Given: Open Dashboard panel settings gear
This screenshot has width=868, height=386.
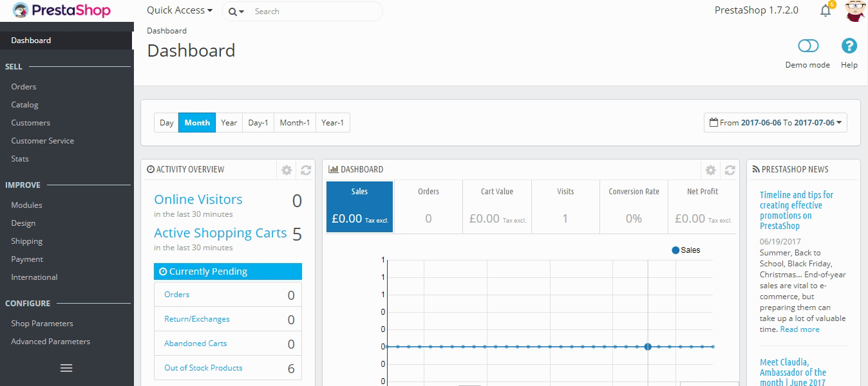Looking at the screenshot, I should pyautogui.click(x=710, y=170).
